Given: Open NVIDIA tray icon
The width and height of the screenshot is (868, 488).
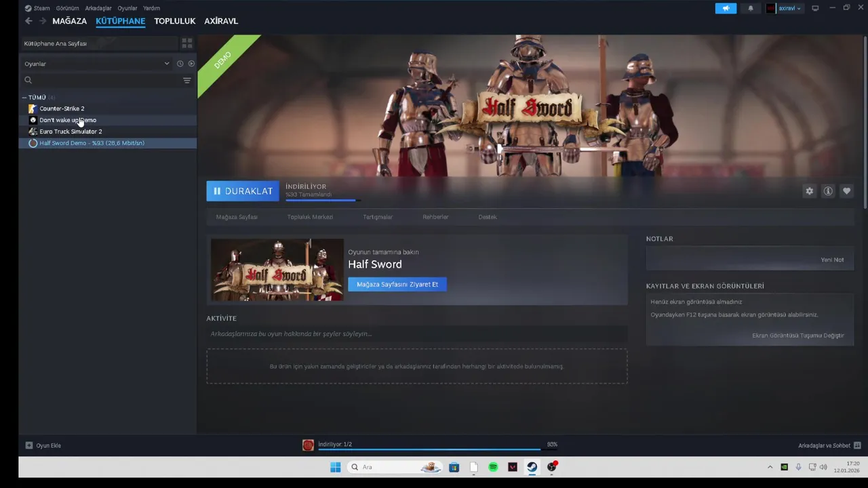Looking at the screenshot, I should click(785, 467).
